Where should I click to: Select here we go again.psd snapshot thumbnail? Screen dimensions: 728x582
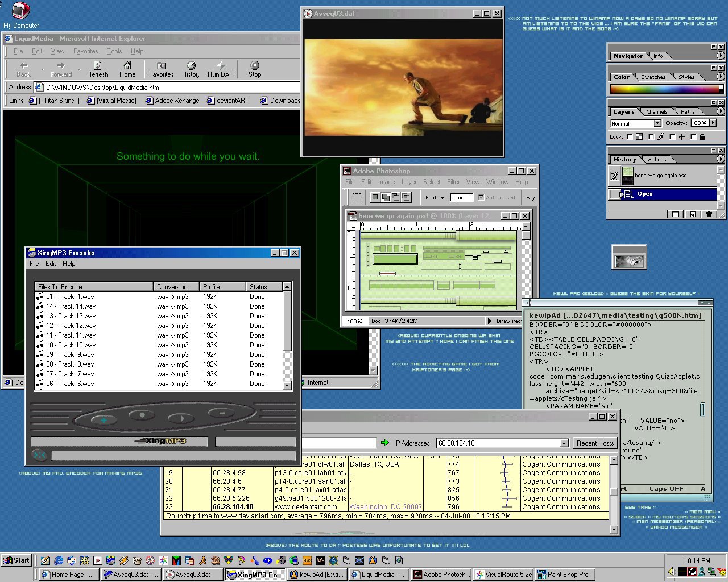pos(627,176)
